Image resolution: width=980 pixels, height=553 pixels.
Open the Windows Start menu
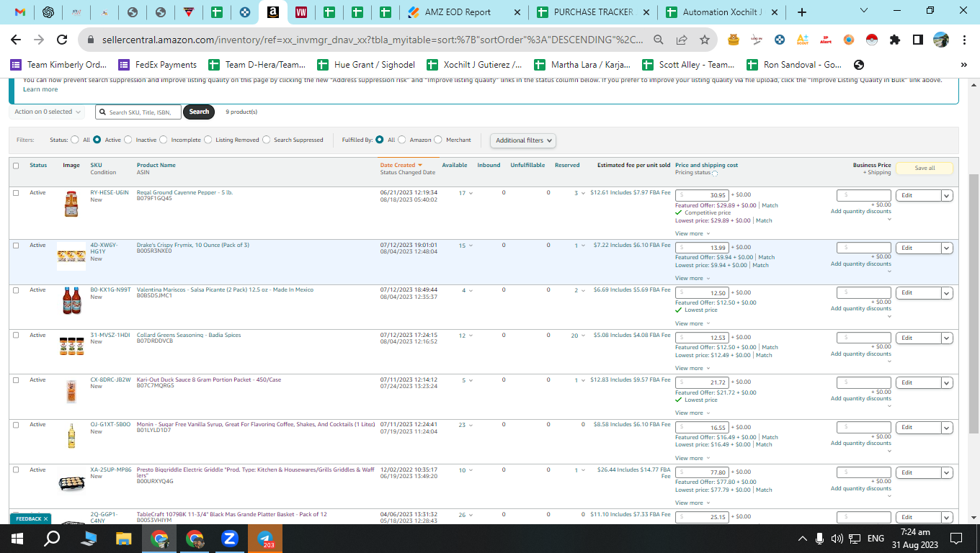(x=17, y=538)
